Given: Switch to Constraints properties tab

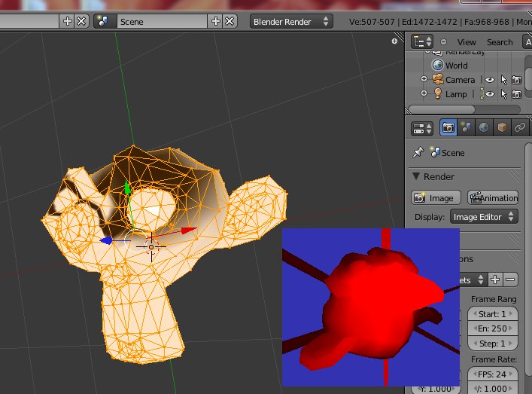Looking at the screenshot, I should [x=519, y=128].
